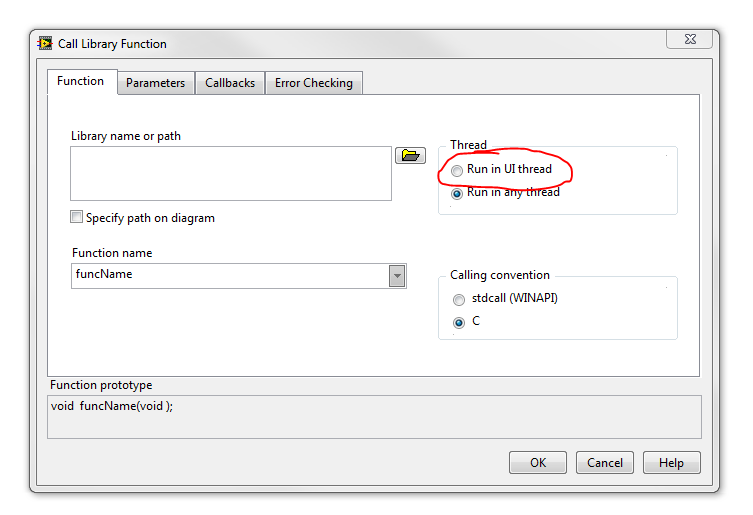Choose Run in any thread option

(457, 193)
